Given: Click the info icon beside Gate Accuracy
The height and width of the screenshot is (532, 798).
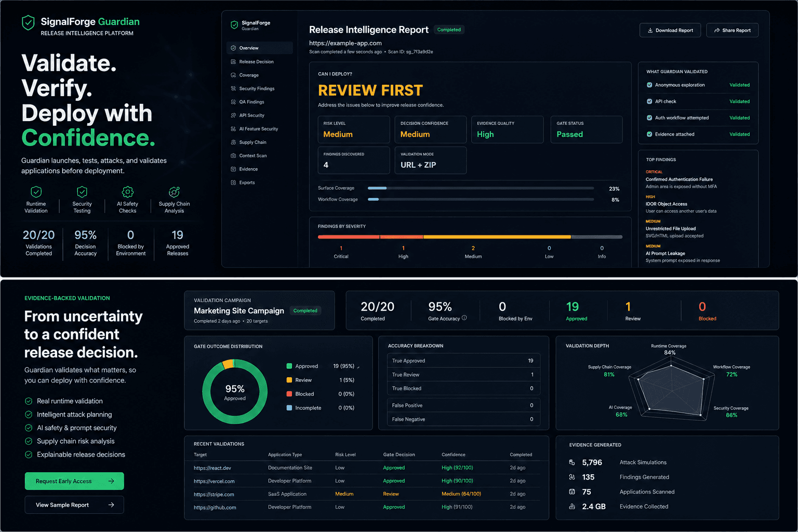Looking at the screenshot, I should point(464,318).
